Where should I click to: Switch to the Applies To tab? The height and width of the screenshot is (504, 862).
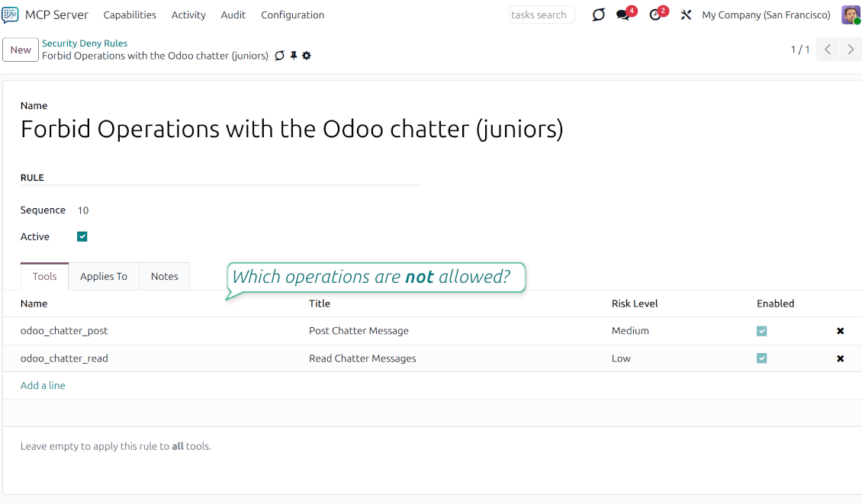(x=104, y=276)
